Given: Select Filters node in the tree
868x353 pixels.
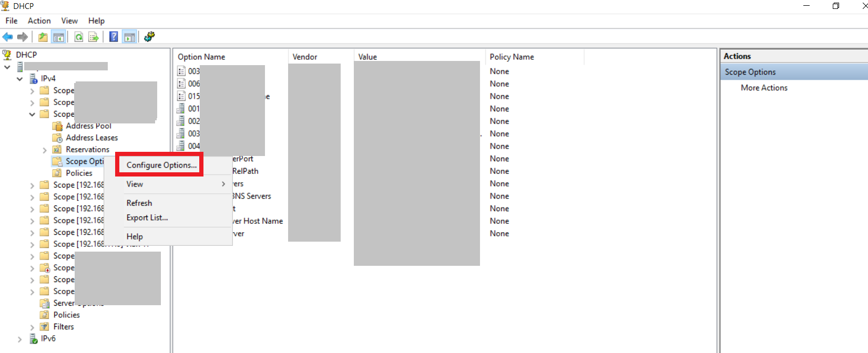Looking at the screenshot, I should 64,327.
